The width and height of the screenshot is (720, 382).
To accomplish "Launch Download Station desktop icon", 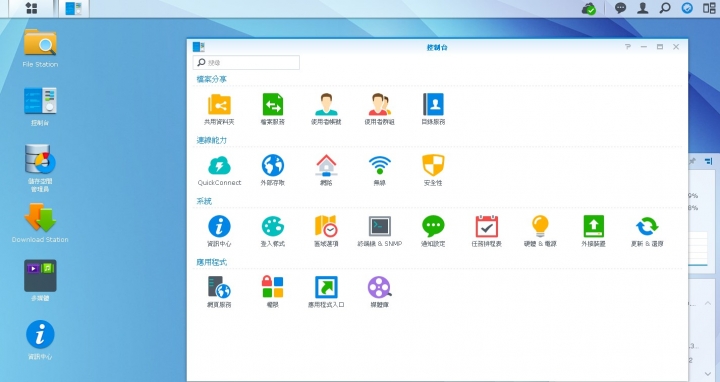I will pos(40,218).
